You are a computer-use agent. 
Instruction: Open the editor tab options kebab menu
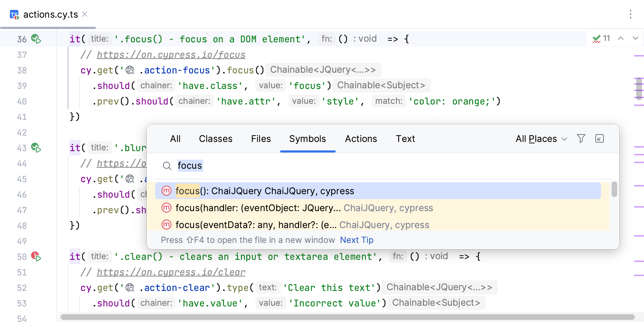[630, 14]
